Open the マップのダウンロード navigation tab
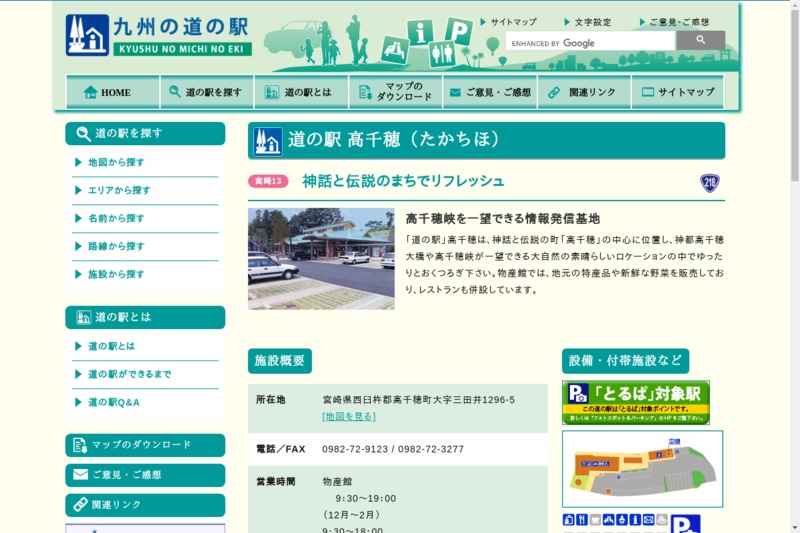 [396, 92]
